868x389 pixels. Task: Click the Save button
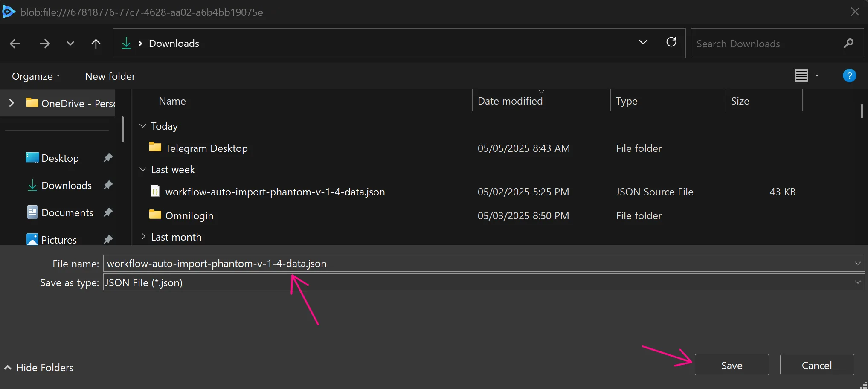point(731,365)
